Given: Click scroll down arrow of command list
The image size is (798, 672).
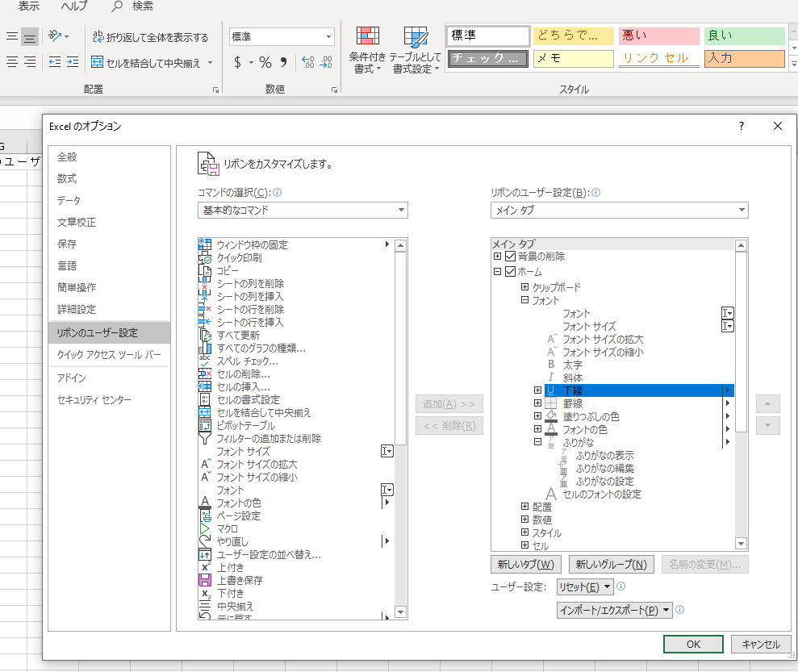Looking at the screenshot, I should (400, 612).
